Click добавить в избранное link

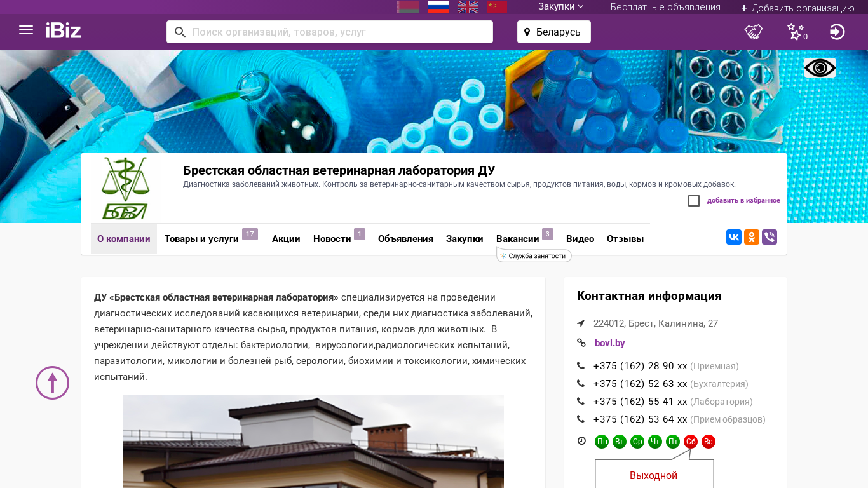(743, 201)
